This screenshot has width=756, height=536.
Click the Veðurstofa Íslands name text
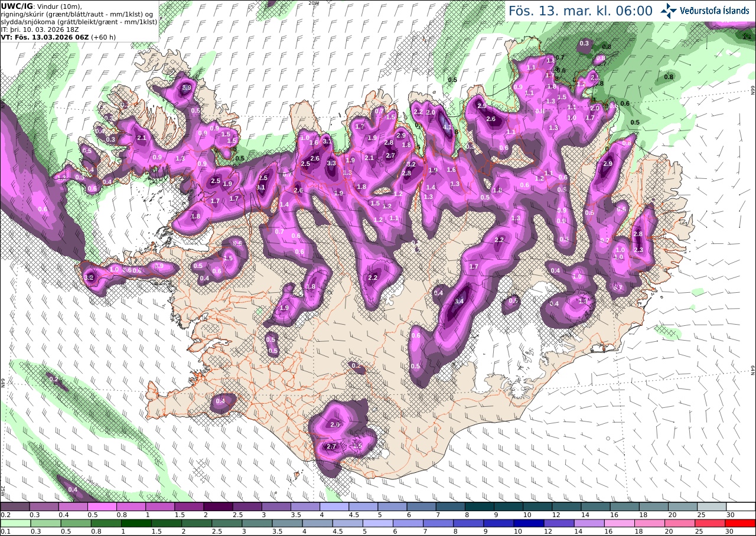[714, 11]
